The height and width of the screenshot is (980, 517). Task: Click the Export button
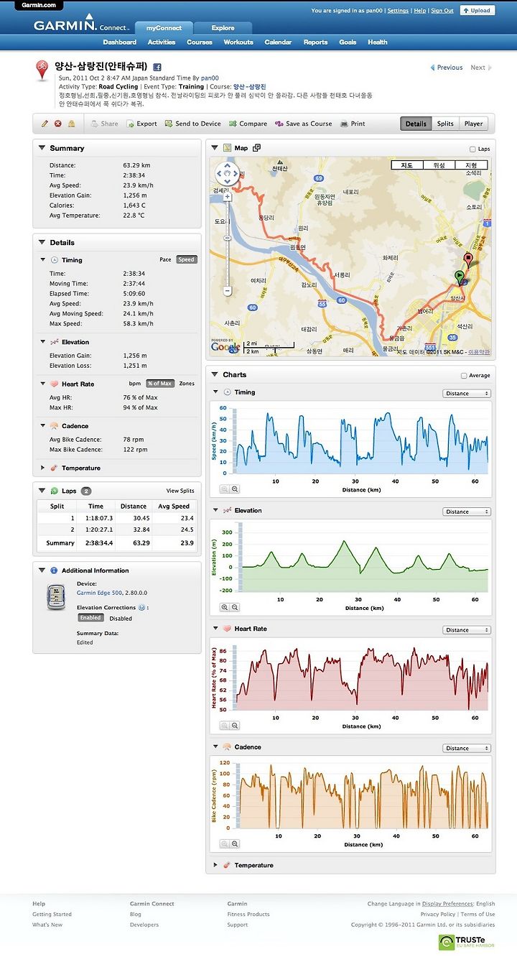(141, 124)
